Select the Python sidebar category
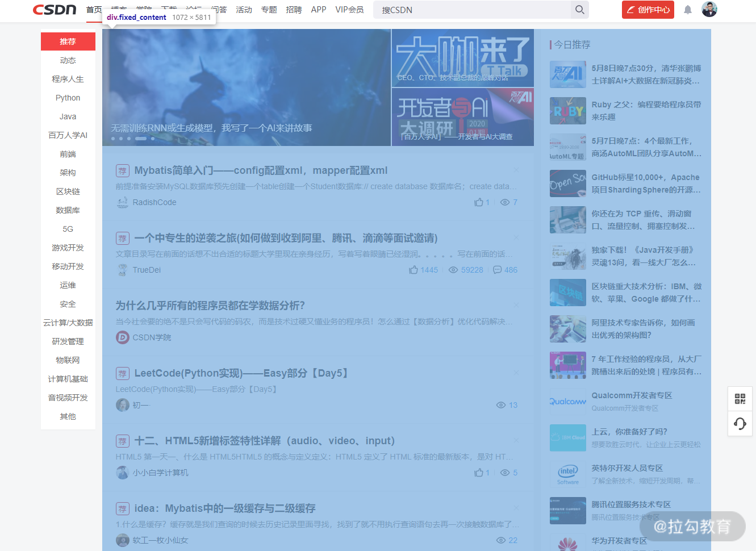756x551 pixels. pyautogui.click(x=68, y=98)
